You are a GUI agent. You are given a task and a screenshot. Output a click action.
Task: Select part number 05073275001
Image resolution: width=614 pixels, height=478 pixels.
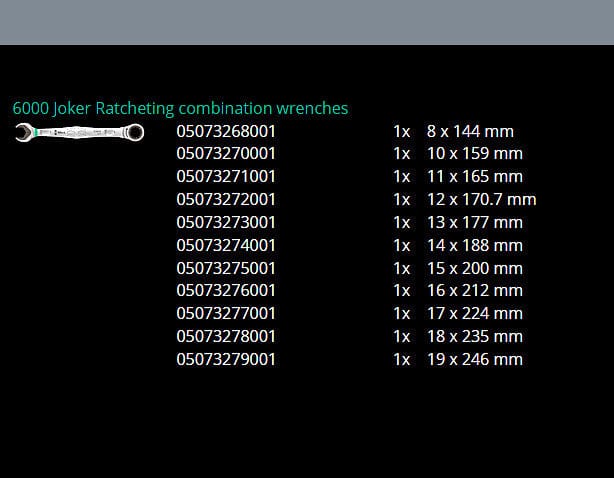pyautogui.click(x=226, y=268)
